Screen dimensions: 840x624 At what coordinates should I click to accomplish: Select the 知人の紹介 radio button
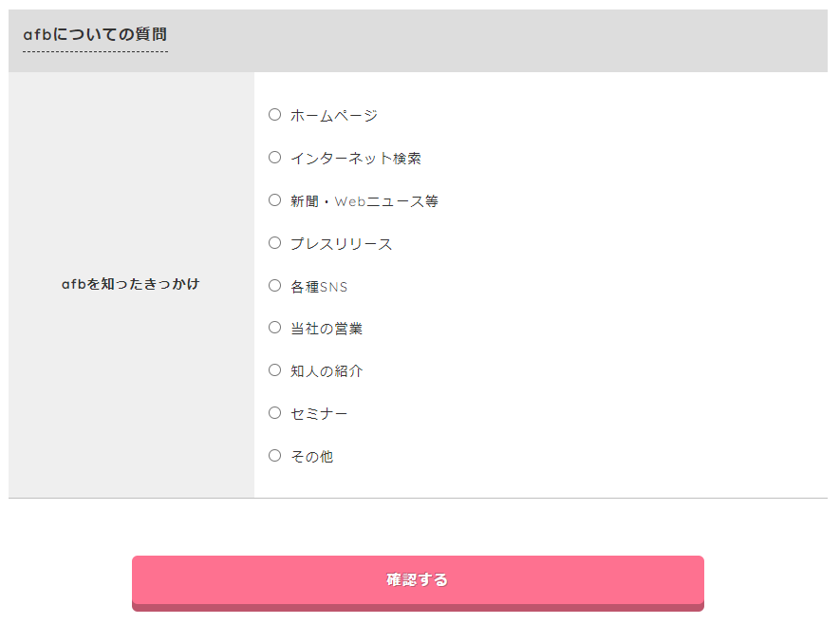pyautogui.click(x=274, y=370)
